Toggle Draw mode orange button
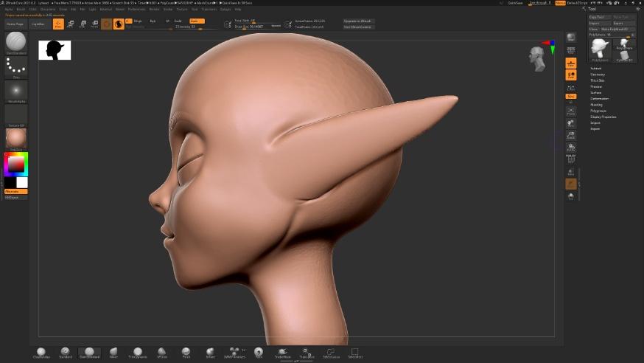 click(58, 24)
